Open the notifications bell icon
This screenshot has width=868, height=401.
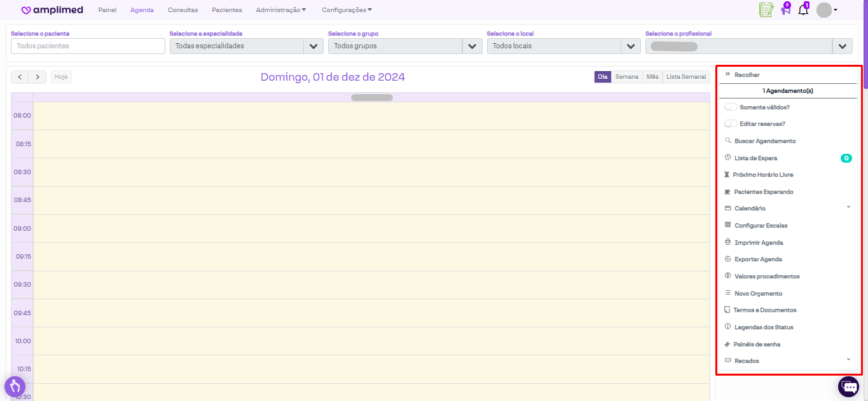pyautogui.click(x=803, y=10)
